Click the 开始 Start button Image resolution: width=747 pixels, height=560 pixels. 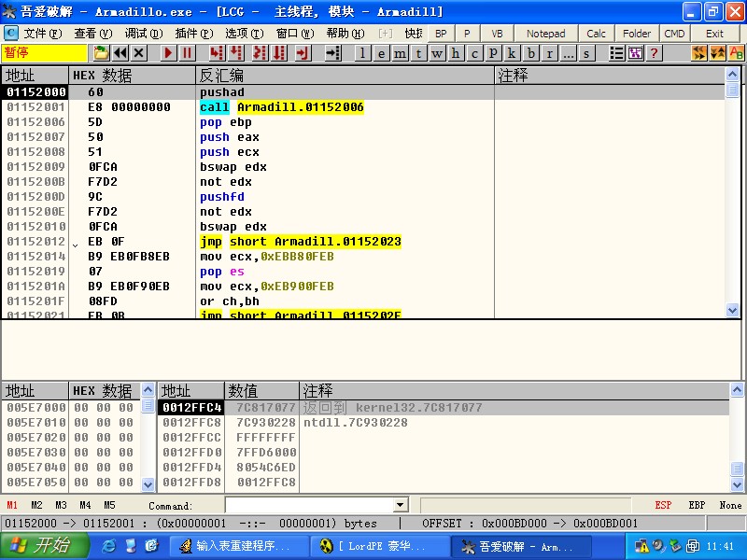[45, 546]
